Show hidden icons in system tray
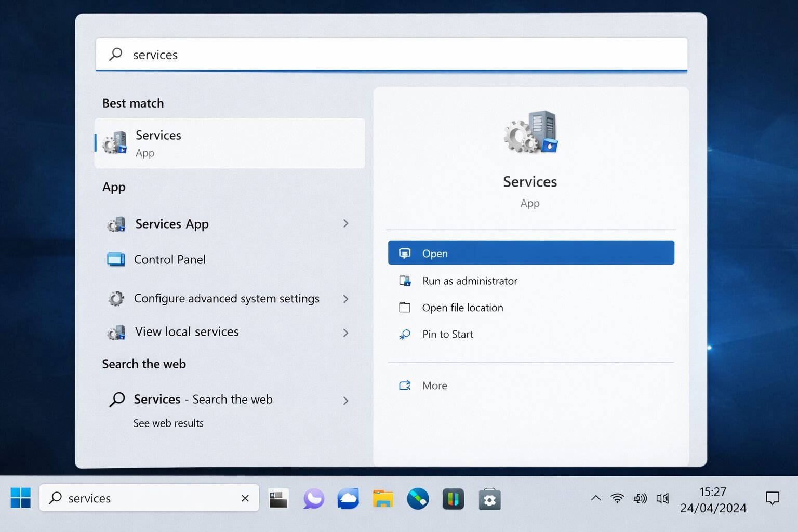798x532 pixels. (x=595, y=498)
